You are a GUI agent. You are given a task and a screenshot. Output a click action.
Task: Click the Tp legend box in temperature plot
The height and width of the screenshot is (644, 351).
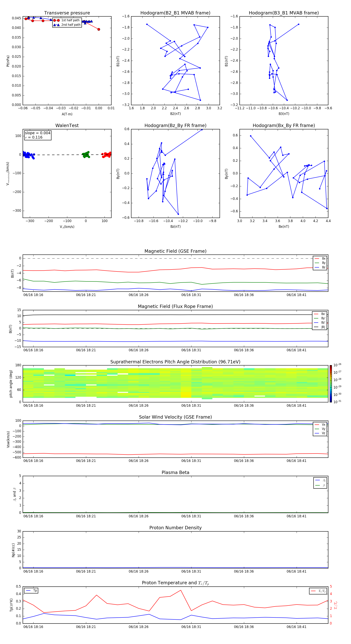[x=31, y=591]
